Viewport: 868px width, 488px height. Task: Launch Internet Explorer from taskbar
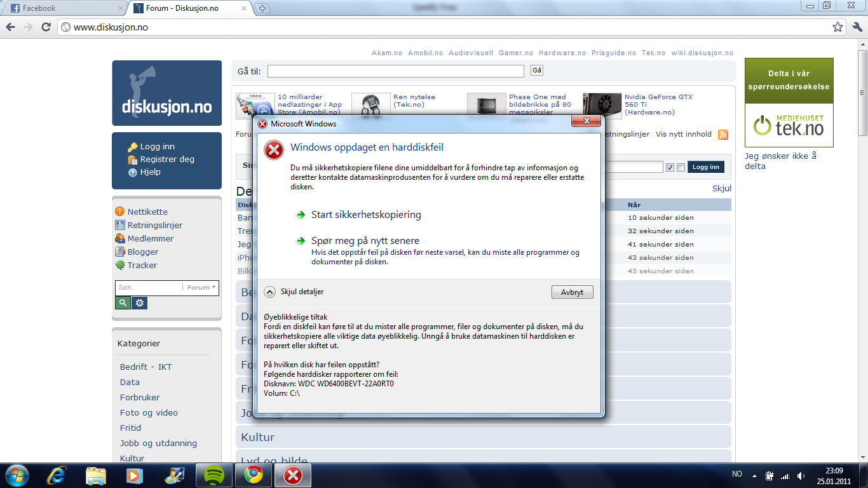click(x=58, y=475)
